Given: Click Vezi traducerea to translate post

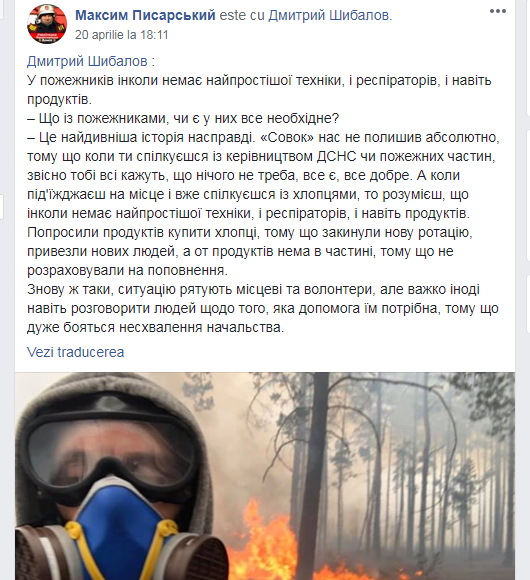Looking at the screenshot, I should (75, 352).
